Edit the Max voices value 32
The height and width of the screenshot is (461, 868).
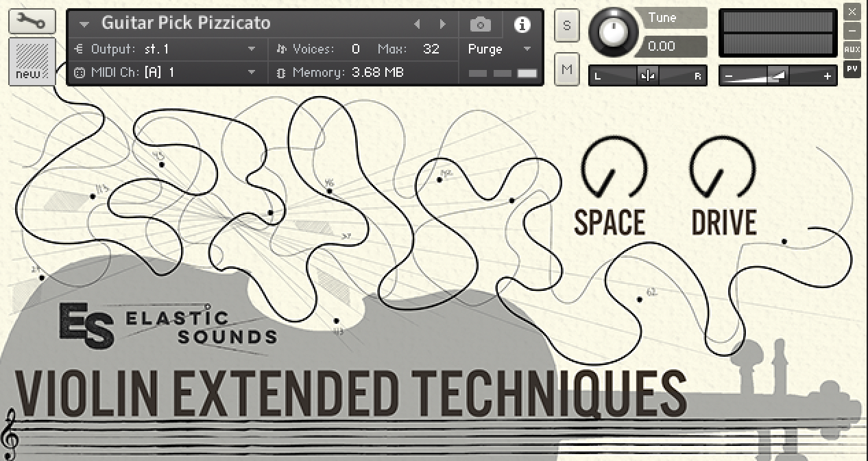(431, 49)
